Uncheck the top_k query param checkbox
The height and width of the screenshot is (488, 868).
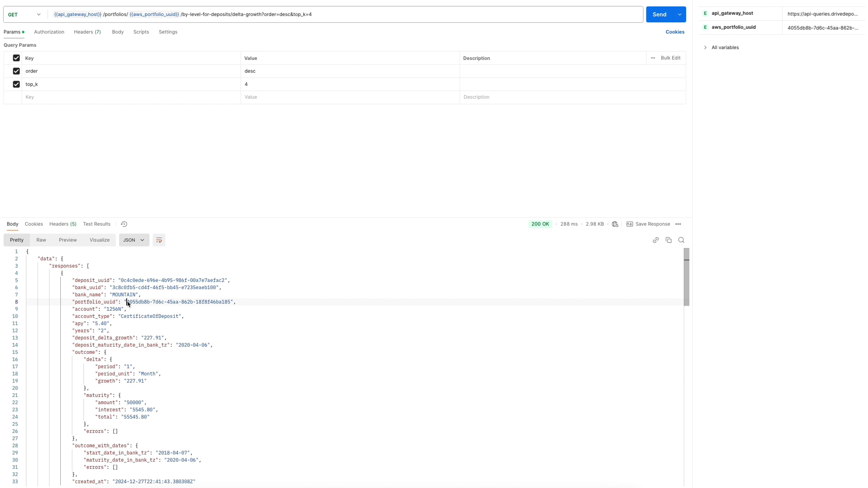tap(16, 84)
